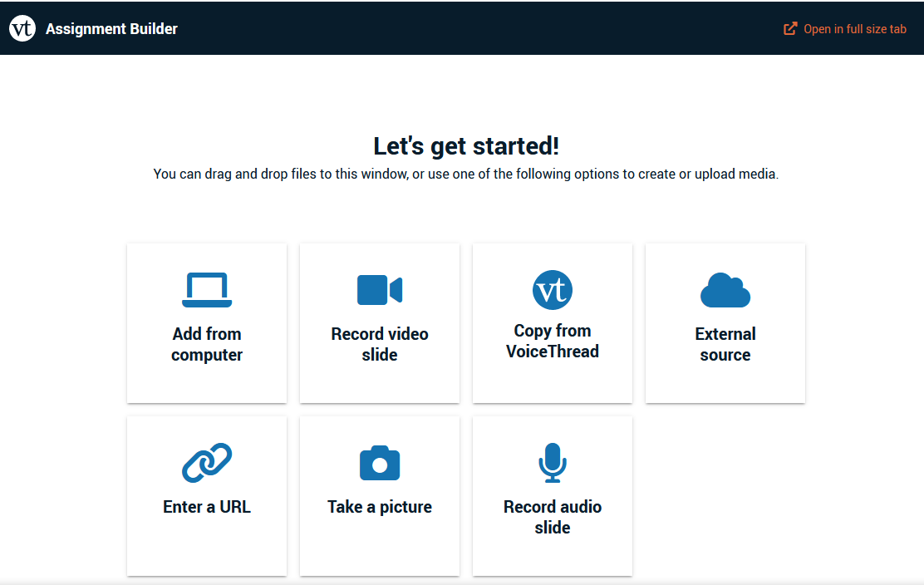This screenshot has width=924, height=585.
Task: Click the "Assignment Builder" header title
Action: click(111, 29)
